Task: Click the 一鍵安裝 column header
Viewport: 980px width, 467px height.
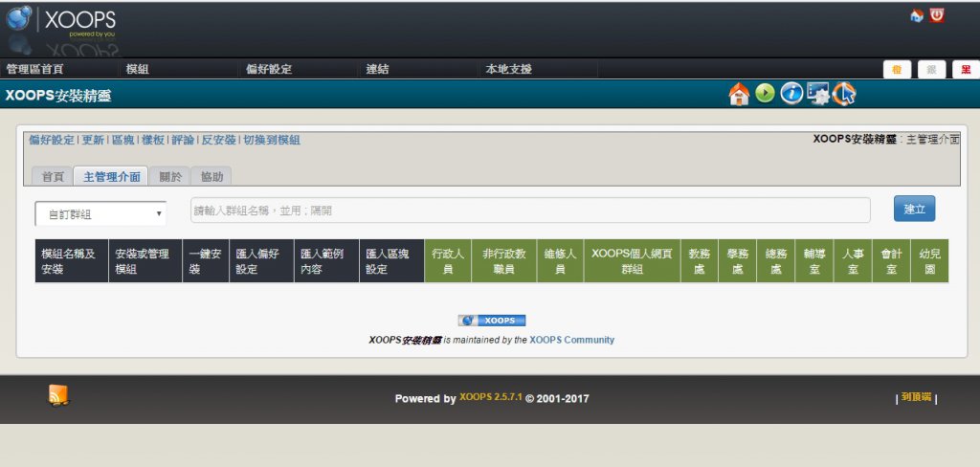Action: [206, 261]
